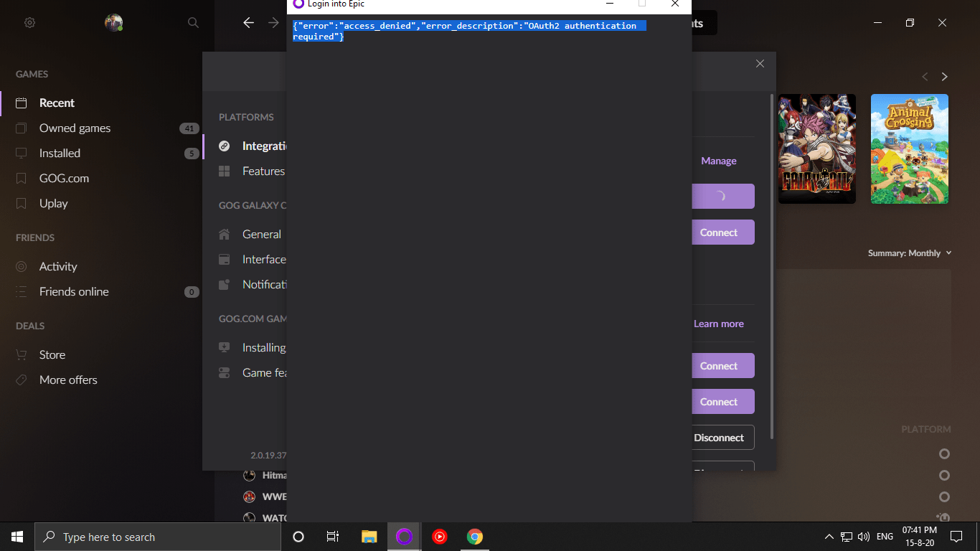
Task: Open settings via the gear icon
Action: pos(29,22)
